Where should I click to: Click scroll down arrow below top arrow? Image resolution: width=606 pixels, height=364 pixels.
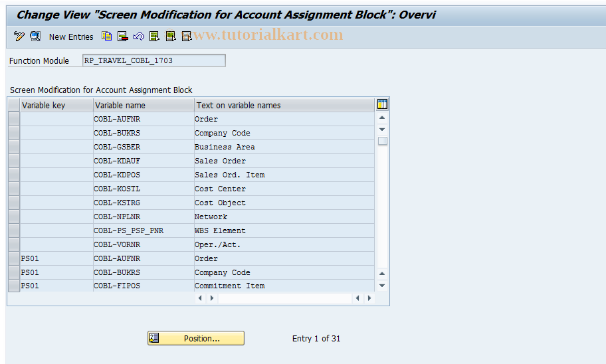[x=382, y=130]
